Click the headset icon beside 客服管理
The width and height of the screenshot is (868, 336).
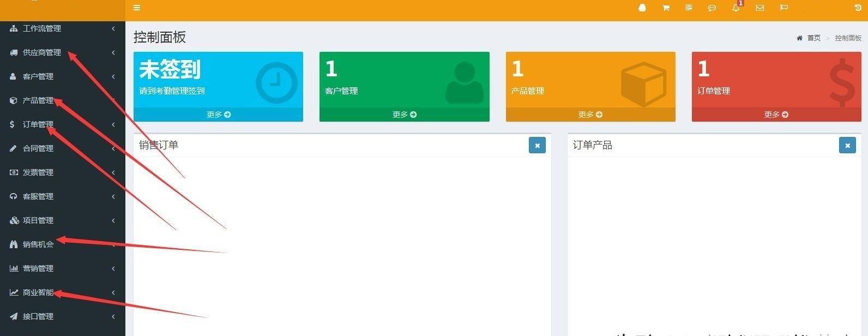pyautogui.click(x=13, y=196)
